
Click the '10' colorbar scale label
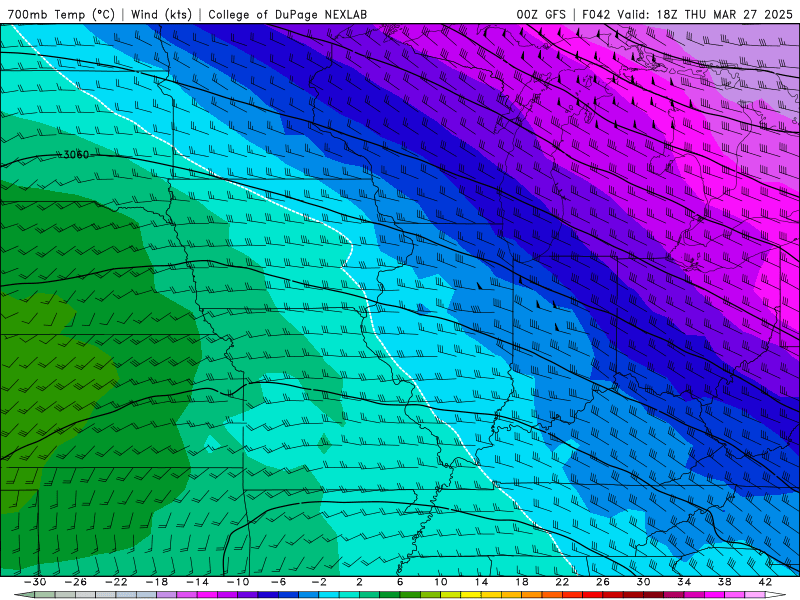pyautogui.click(x=440, y=582)
